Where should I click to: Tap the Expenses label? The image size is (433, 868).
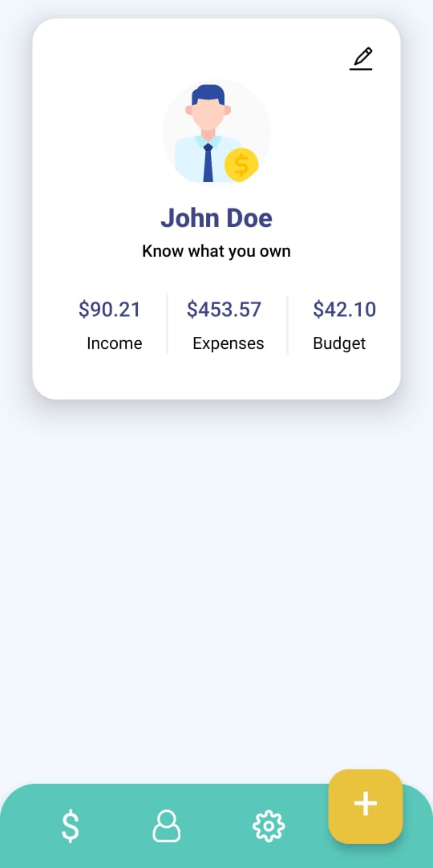229,344
